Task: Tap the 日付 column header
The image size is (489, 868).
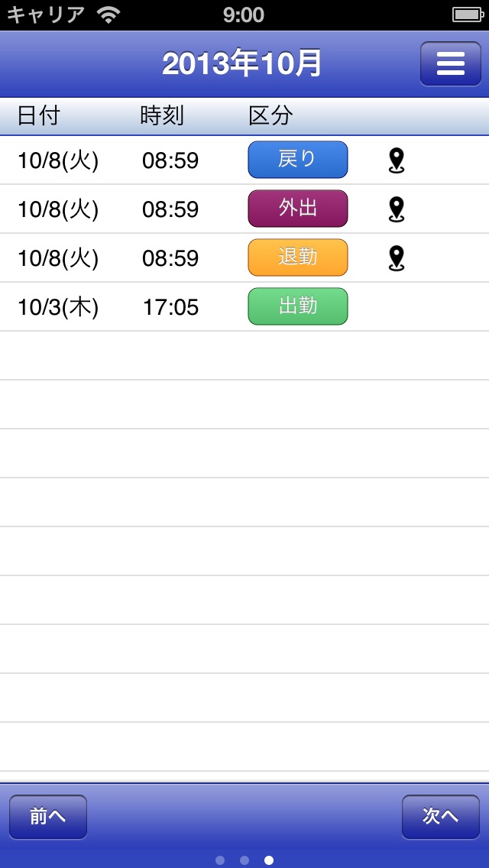Action: 38,116
